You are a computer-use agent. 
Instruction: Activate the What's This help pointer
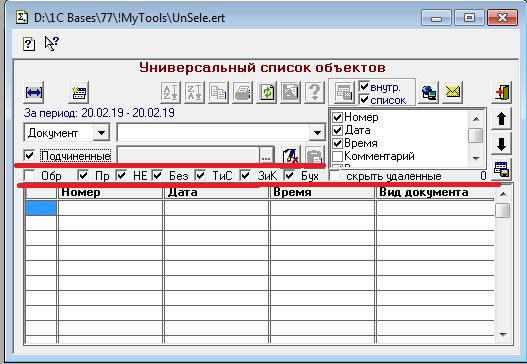52,44
